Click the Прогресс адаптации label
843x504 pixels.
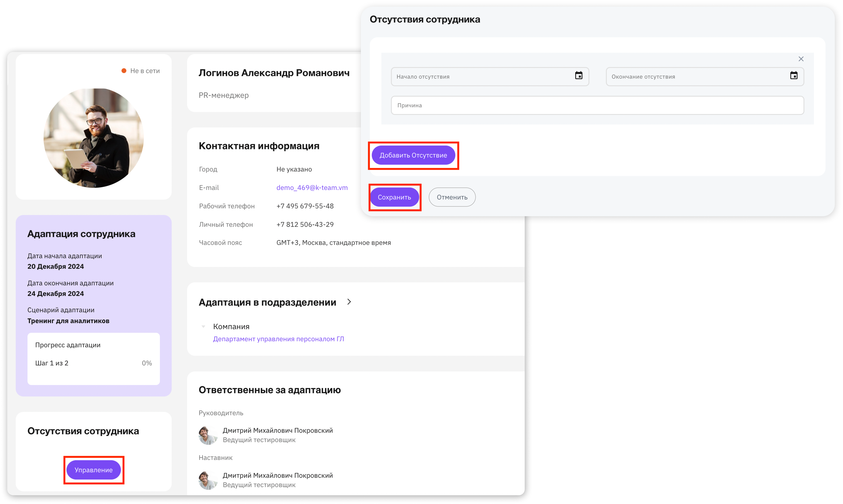68,345
